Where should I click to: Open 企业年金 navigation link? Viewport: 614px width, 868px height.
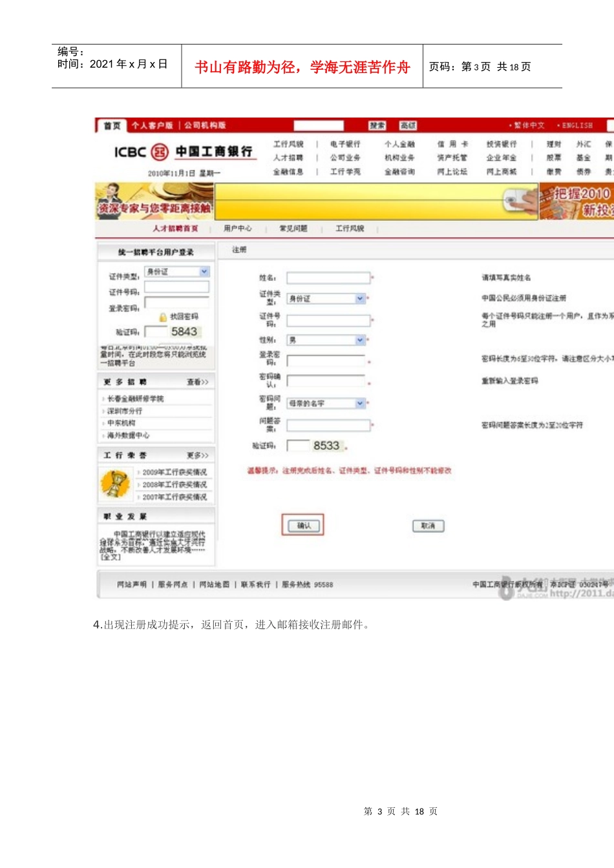tap(502, 158)
